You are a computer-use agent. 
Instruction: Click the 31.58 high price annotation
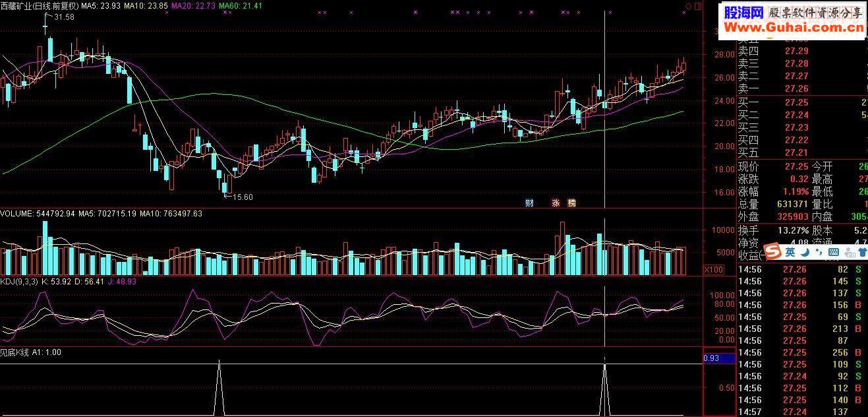click(64, 17)
